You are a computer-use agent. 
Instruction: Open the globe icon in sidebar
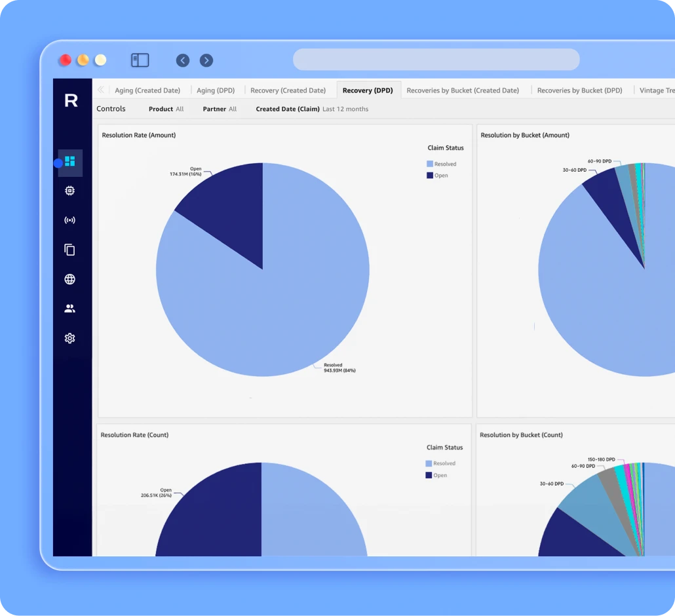click(70, 279)
